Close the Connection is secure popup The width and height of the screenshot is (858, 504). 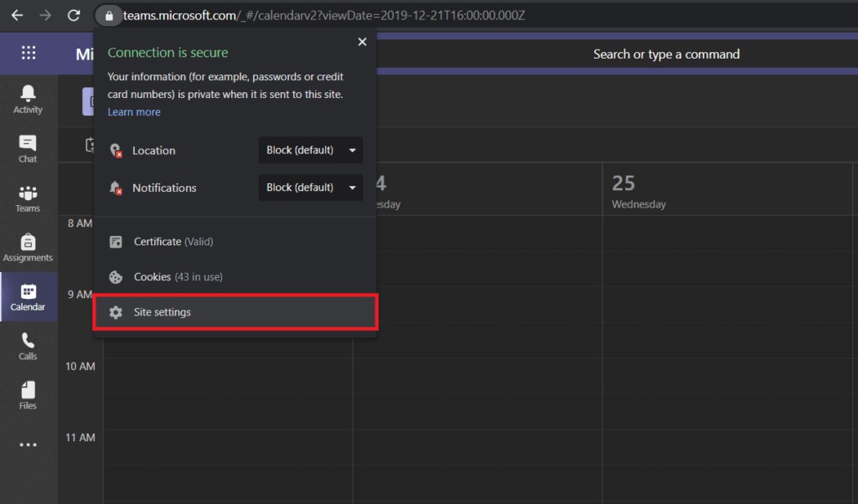click(x=362, y=41)
